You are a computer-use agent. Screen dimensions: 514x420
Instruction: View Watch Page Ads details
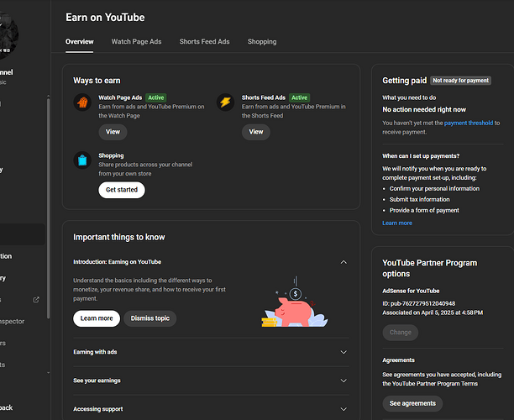(x=113, y=132)
